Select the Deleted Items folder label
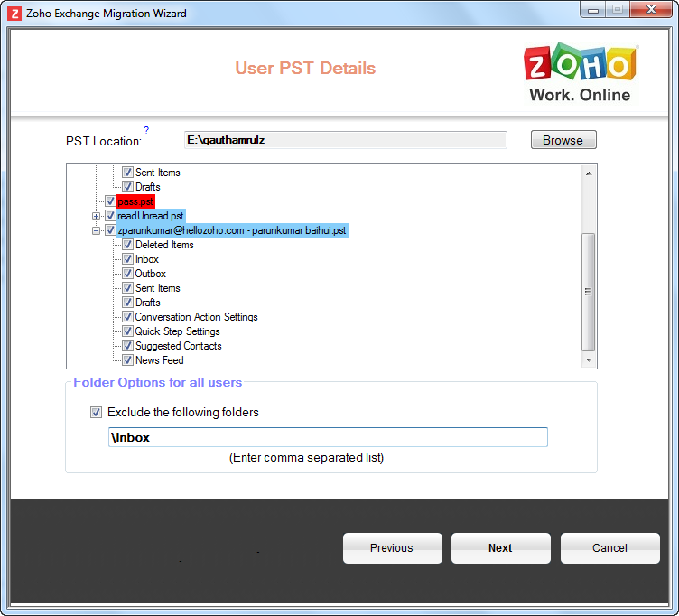 164,245
